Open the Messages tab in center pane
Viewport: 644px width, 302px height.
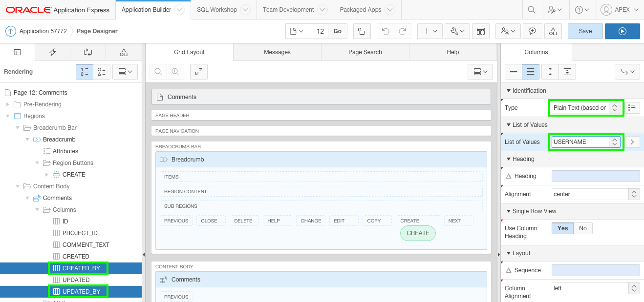pyautogui.click(x=277, y=52)
